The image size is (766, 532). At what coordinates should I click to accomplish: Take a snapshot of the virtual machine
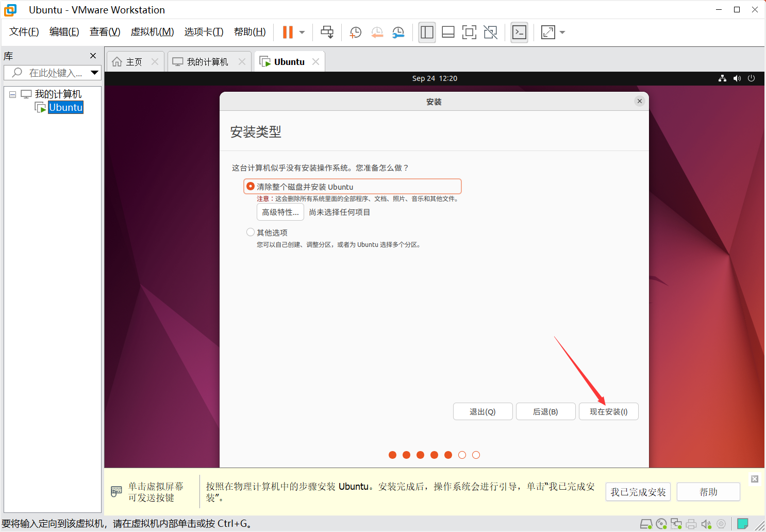(355, 32)
